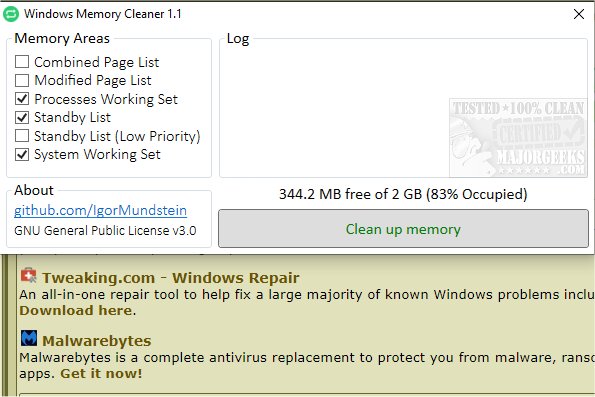Uncheck Processes Working Set
The image size is (595, 397).
pos(22,99)
